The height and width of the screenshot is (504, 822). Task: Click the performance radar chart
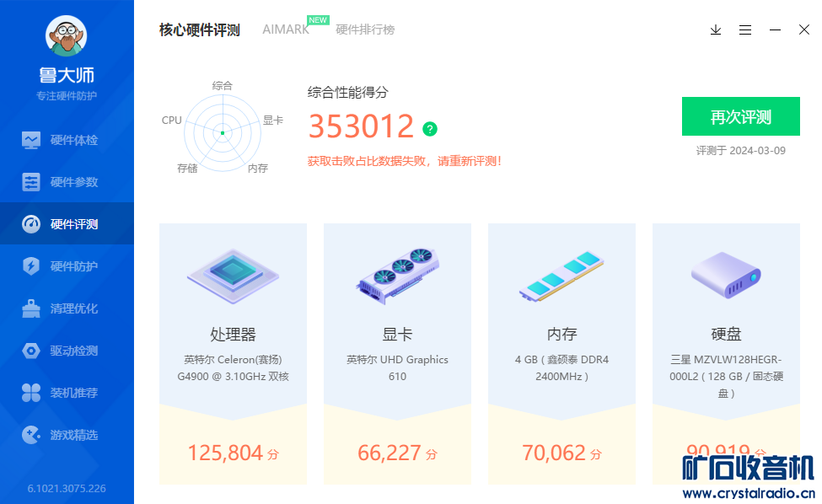(223, 133)
